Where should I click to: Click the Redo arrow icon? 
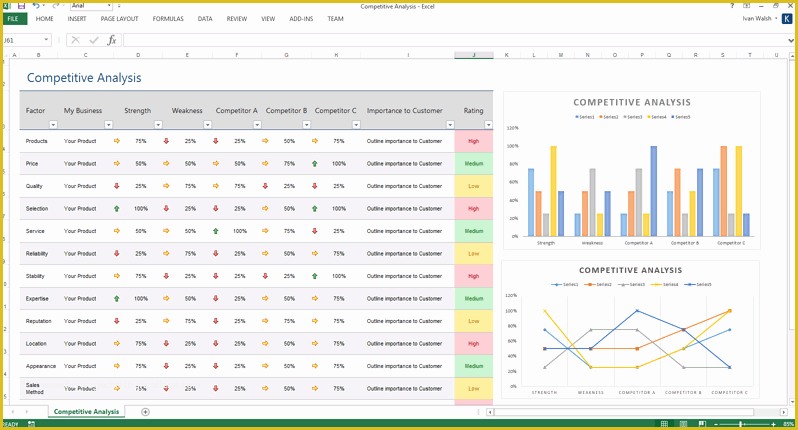[55, 6]
